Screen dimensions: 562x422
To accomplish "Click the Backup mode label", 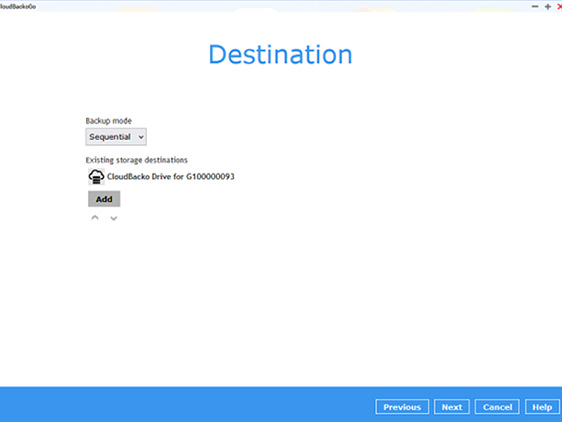I will coord(109,121).
